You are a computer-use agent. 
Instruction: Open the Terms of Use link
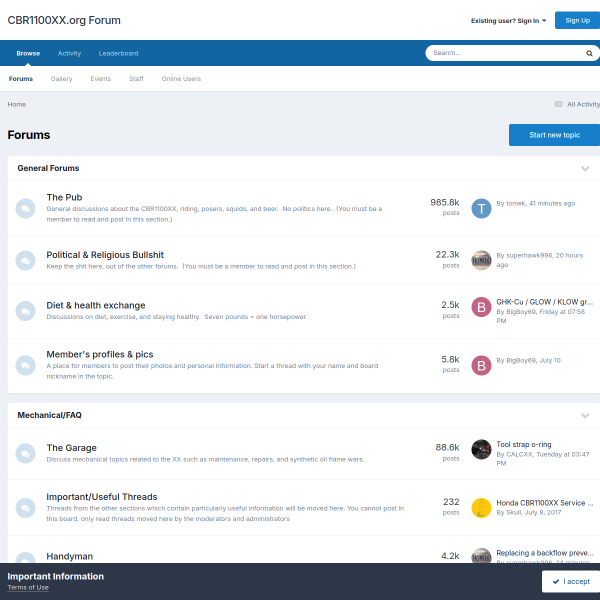(x=28, y=587)
